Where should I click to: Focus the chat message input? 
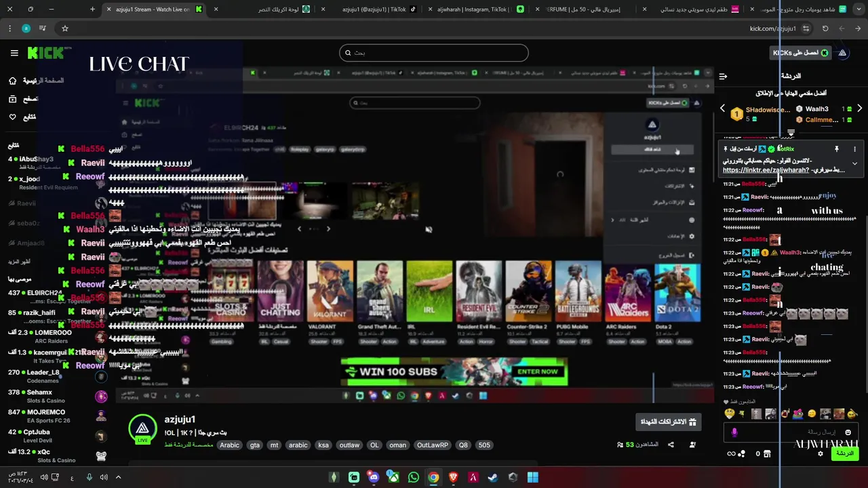pos(790,432)
